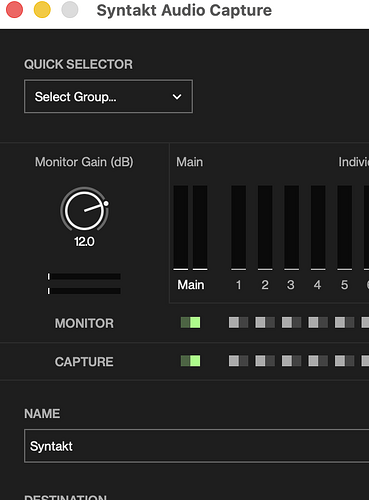Enable Capture for track 3
Image resolution: width=369 pixels, height=500 pixels.
[291, 361]
